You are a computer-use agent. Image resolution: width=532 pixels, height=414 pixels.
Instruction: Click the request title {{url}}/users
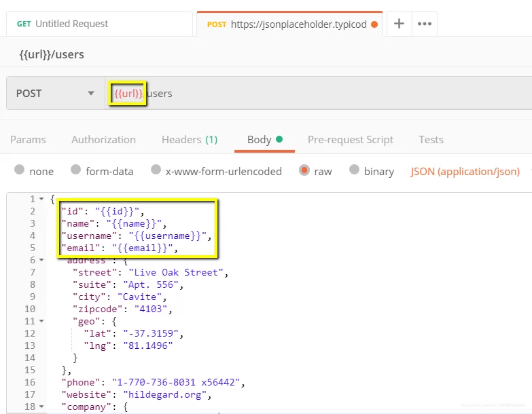pyautogui.click(x=52, y=54)
